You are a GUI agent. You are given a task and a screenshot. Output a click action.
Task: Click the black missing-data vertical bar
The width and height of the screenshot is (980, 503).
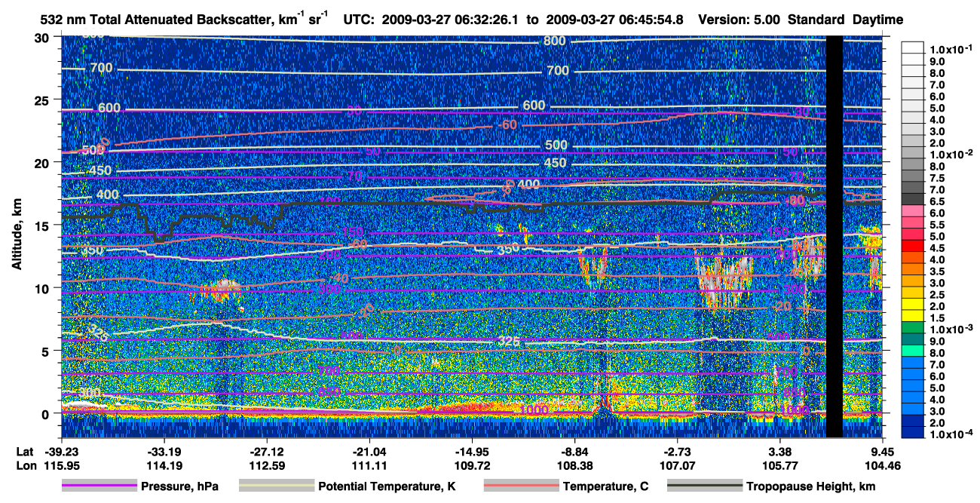835,236
